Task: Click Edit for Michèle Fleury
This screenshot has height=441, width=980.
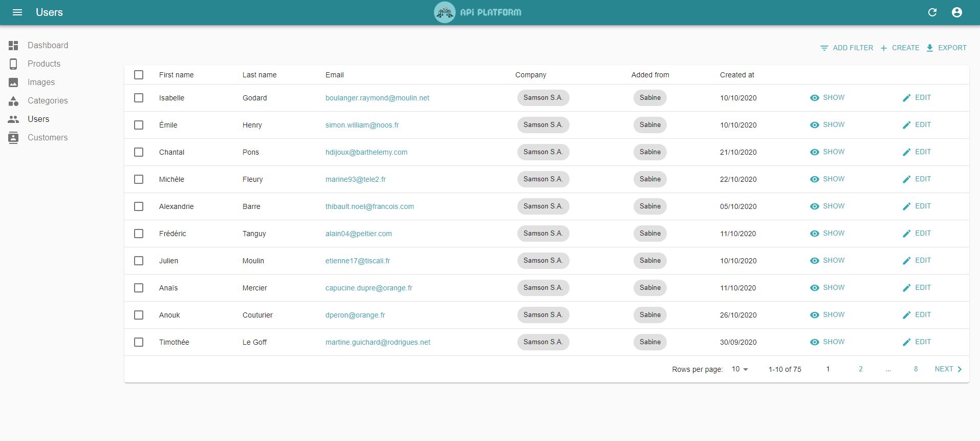Action: tap(917, 179)
